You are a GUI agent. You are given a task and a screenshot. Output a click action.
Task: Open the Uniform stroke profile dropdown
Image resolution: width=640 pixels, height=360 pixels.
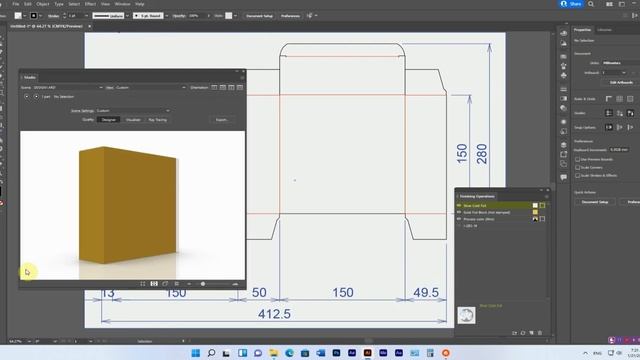point(127,16)
